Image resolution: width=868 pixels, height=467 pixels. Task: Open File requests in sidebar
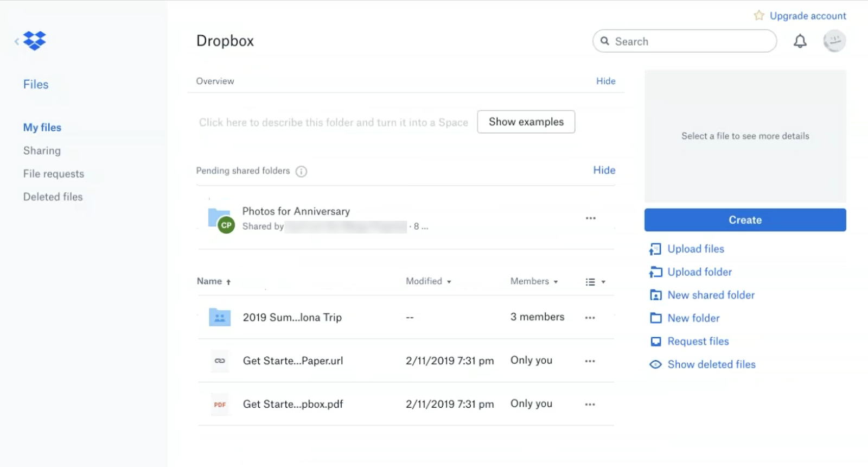(x=54, y=174)
